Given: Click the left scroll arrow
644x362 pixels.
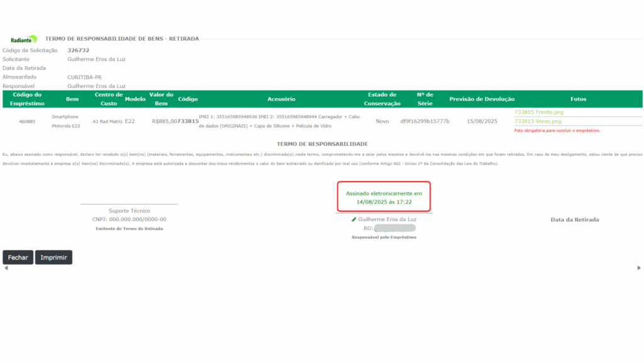Looking at the screenshot, I should tap(6, 268).
